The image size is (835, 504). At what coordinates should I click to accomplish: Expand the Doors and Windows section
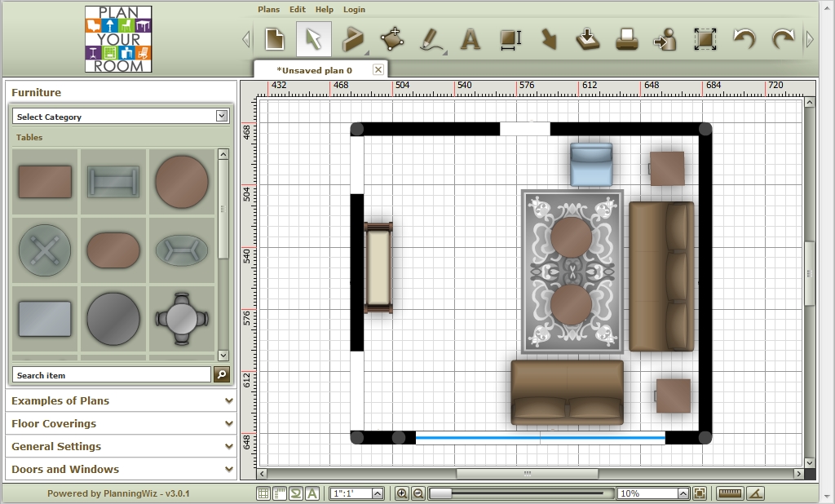pos(121,469)
